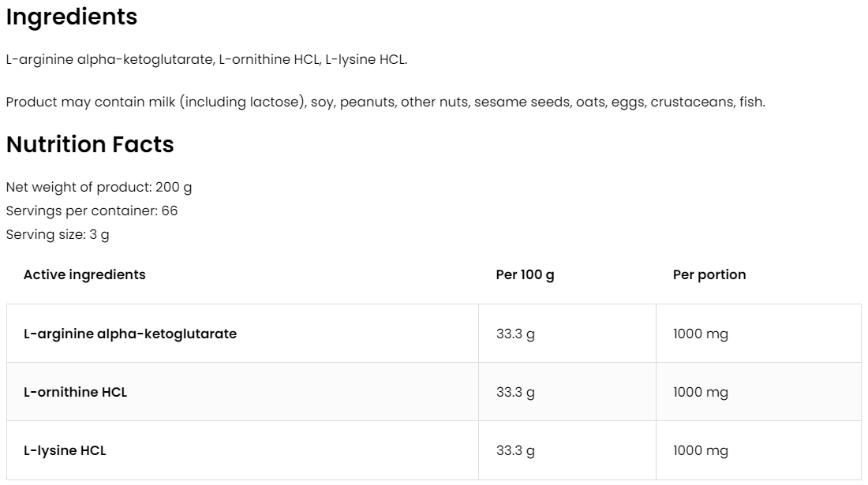Screen dimensions: 868x485
Task: Select L-arginine alpha-ketoglutarate table row label
Action: 130,334
